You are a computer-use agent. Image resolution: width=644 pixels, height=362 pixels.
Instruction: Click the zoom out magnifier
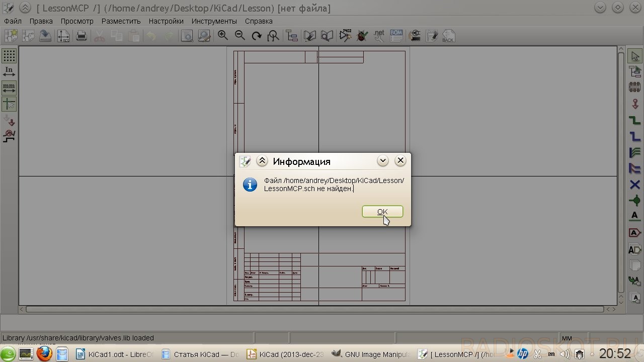tap(239, 36)
